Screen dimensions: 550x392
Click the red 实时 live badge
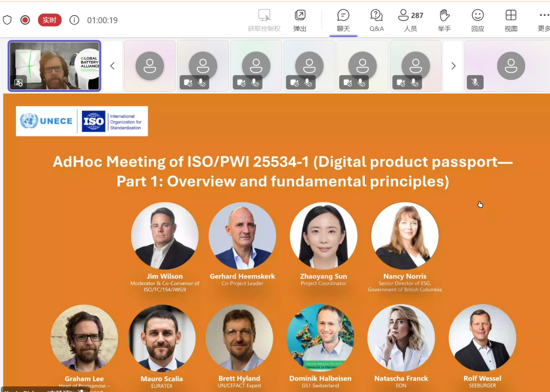click(x=49, y=20)
